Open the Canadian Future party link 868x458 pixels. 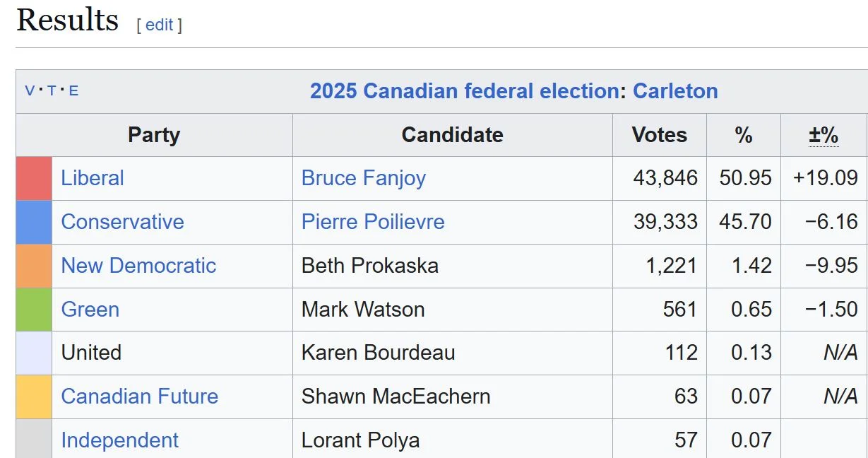[140, 397]
